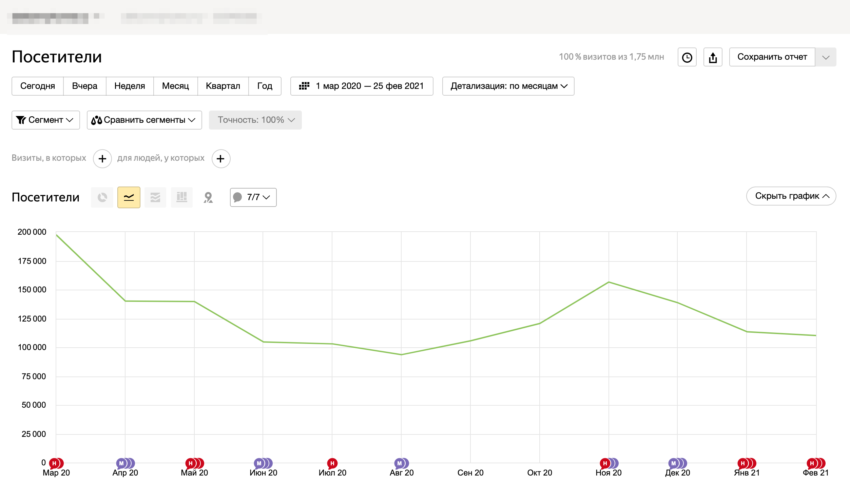The image size is (850, 504).
Task: Click Сохранить отчет button
Action: coord(772,57)
